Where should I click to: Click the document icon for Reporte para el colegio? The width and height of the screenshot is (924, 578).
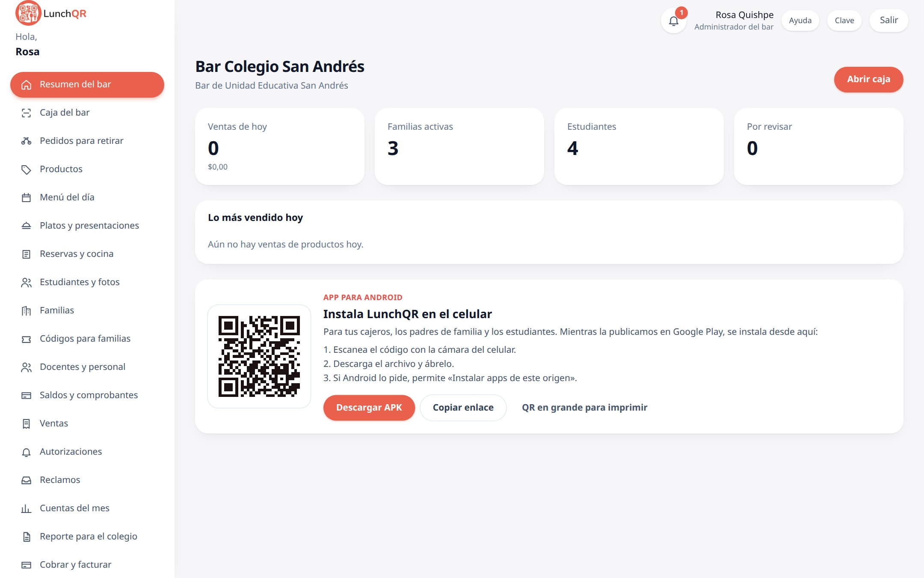(27, 537)
